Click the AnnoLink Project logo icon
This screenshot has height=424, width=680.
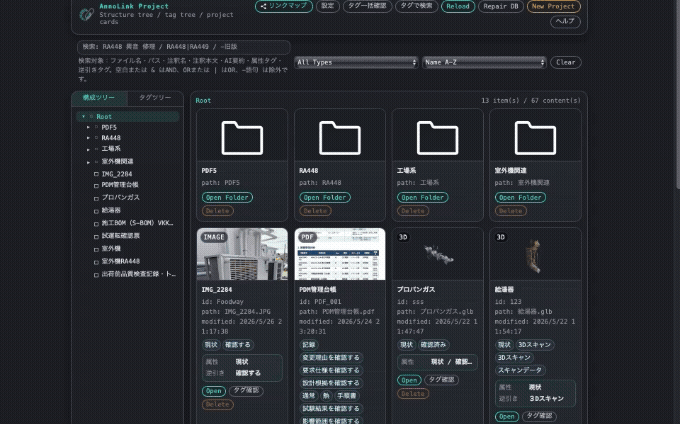point(86,14)
